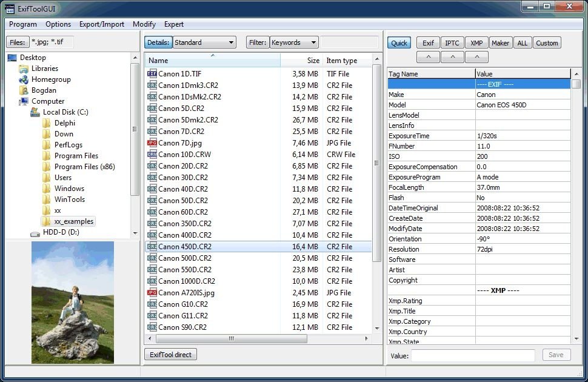588x382 pixels.
Task: Click the Delphi folder icon
Action: click(47, 123)
